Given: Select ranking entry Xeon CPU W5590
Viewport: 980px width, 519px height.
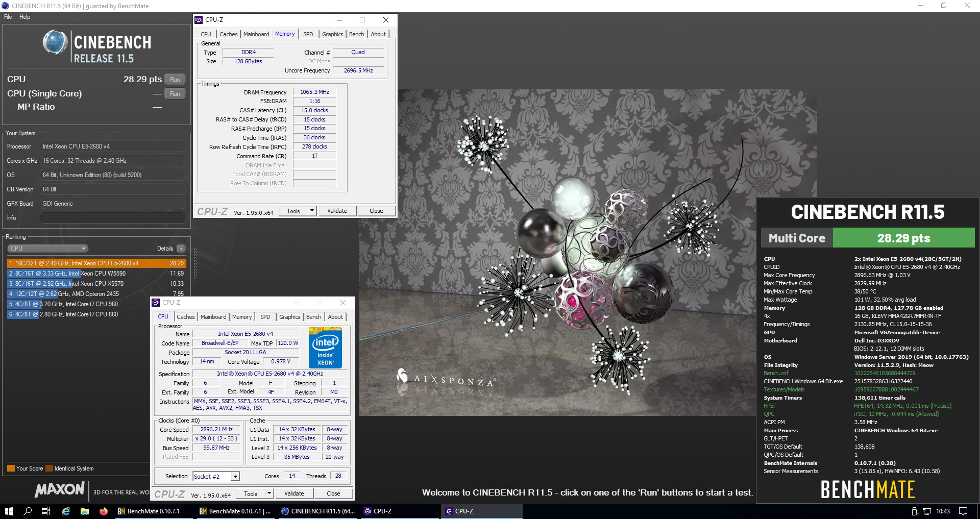Looking at the screenshot, I should coord(96,274).
